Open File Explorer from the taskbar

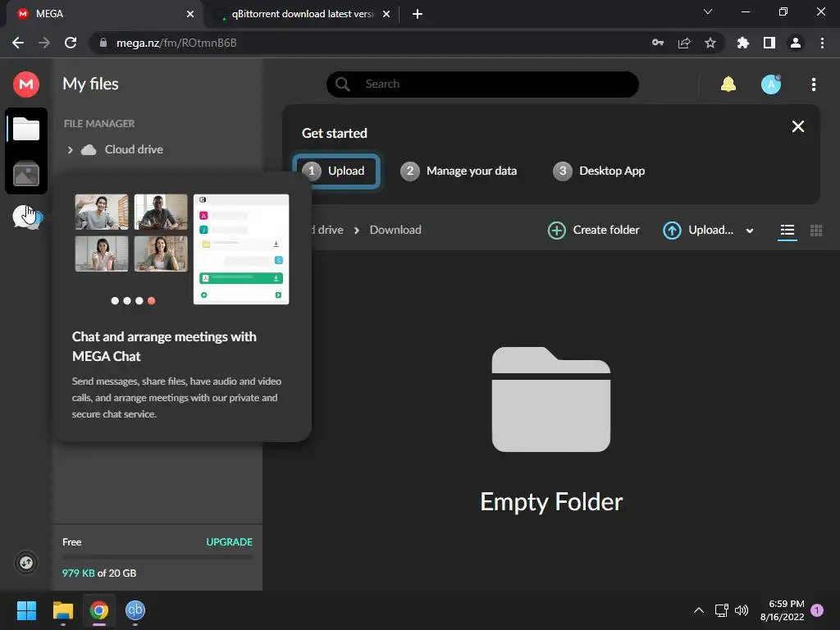(62, 610)
